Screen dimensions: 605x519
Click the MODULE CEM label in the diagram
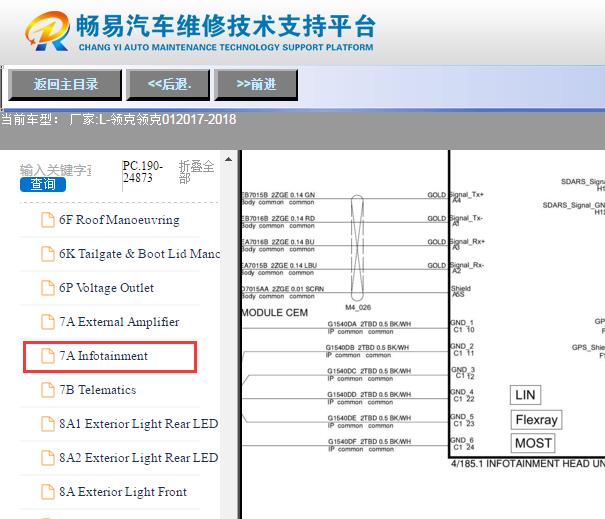pyautogui.click(x=275, y=313)
